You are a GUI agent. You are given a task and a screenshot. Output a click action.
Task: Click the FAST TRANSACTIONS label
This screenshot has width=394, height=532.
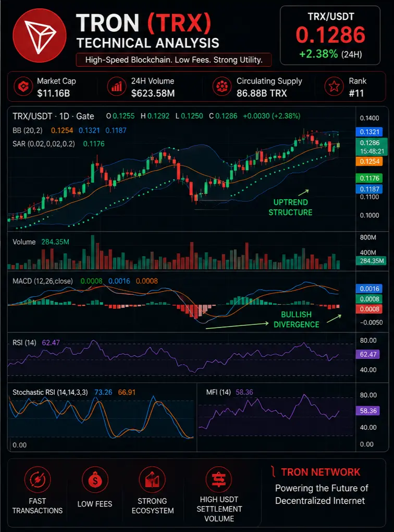pyautogui.click(x=38, y=506)
